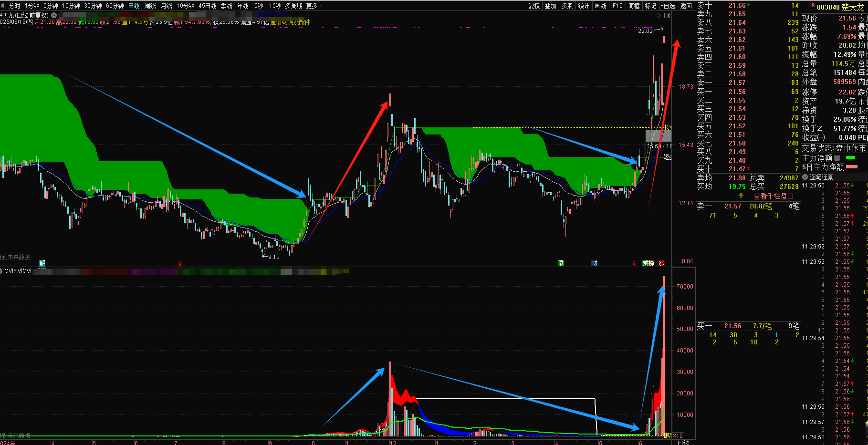Click the 主力净额 detail icon
The image size is (868, 445).
point(837,158)
